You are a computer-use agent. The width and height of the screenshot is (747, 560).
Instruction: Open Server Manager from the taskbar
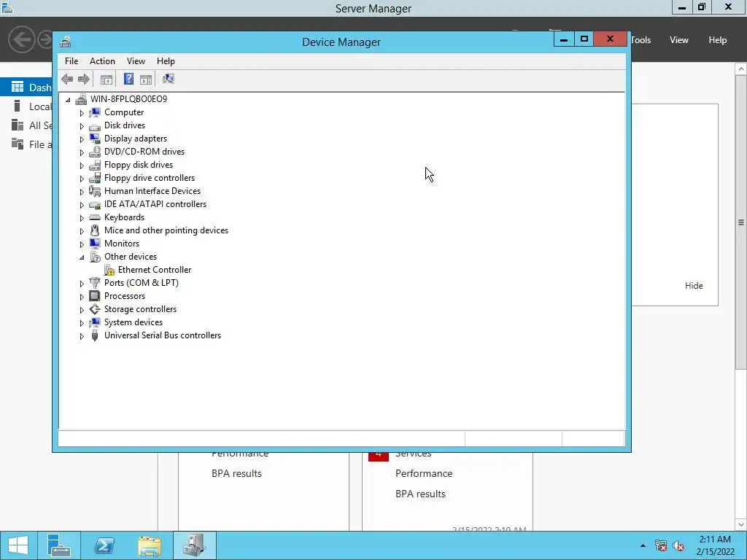point(59,545)
